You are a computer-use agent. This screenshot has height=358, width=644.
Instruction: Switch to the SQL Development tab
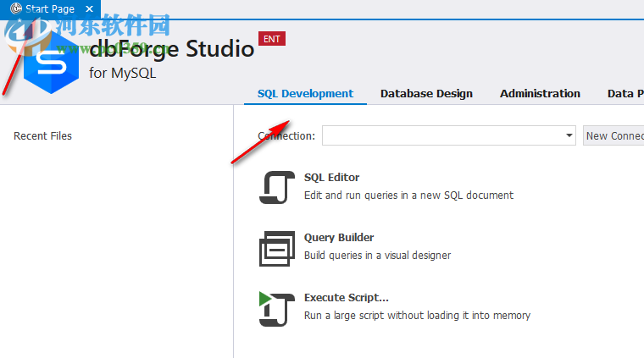[305, 94]
